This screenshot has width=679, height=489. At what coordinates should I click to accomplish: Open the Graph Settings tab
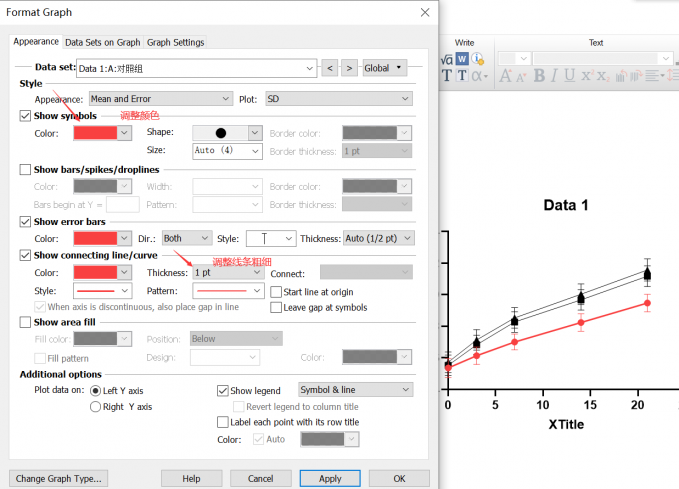click(175, 42)
